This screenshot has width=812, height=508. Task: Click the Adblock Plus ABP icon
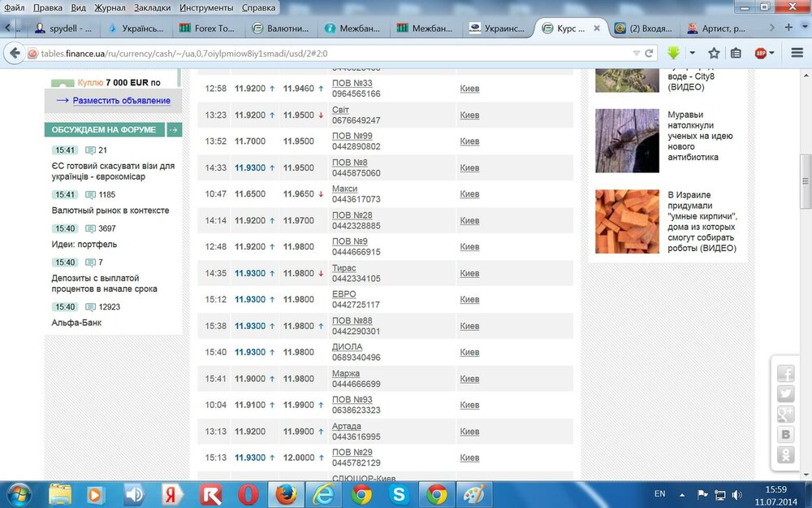(x=760, y=53)
